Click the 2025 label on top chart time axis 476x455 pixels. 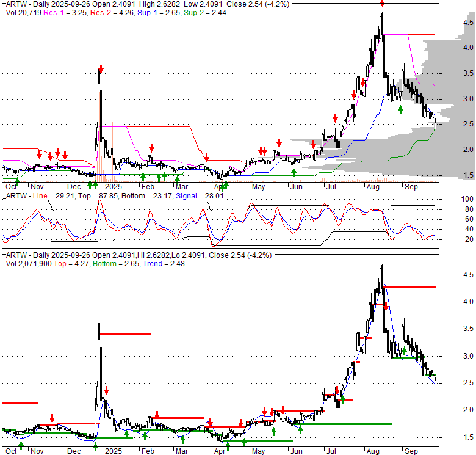pyautogui.click(x=113, y=187)
